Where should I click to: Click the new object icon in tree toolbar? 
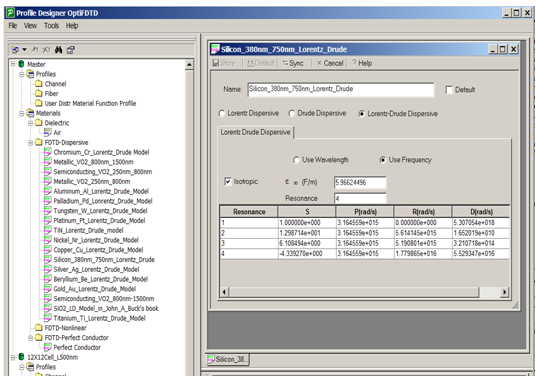coord(15,50)
